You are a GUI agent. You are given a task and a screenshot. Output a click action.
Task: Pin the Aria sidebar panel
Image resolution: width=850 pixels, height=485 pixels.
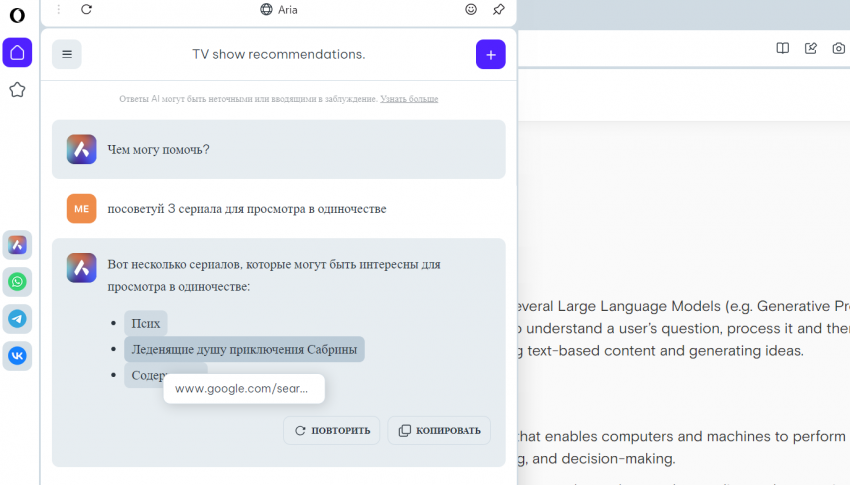pyautogui.click(x=499, y=9)
